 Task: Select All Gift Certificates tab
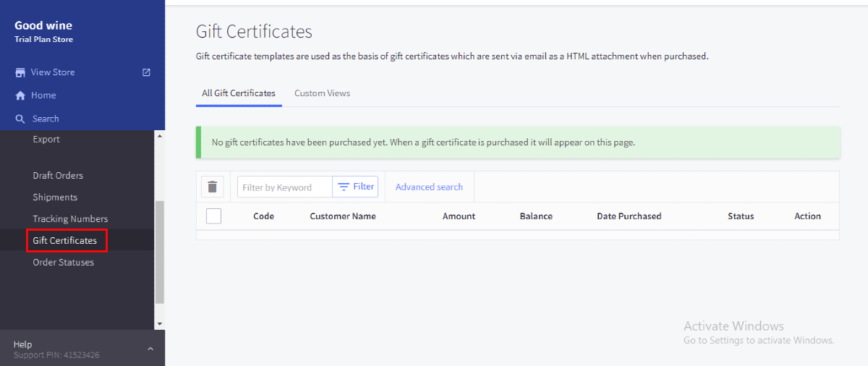[x=239, y=93]
